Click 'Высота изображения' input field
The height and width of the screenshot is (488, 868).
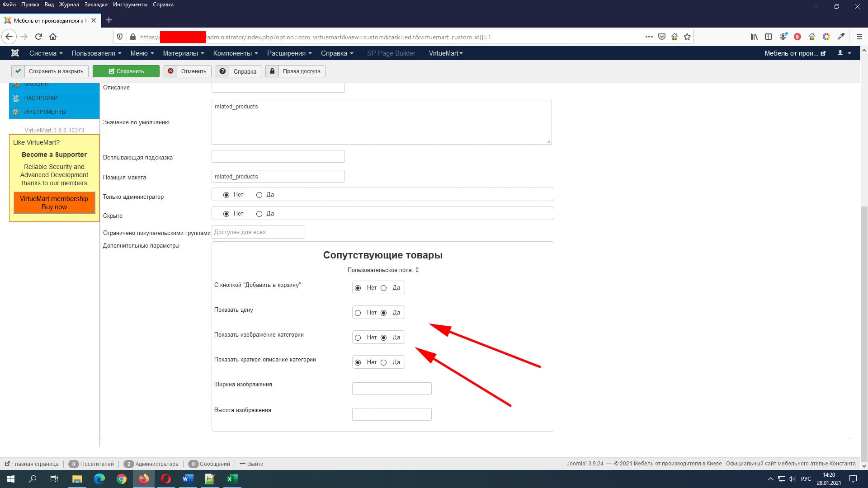[392, 414]
